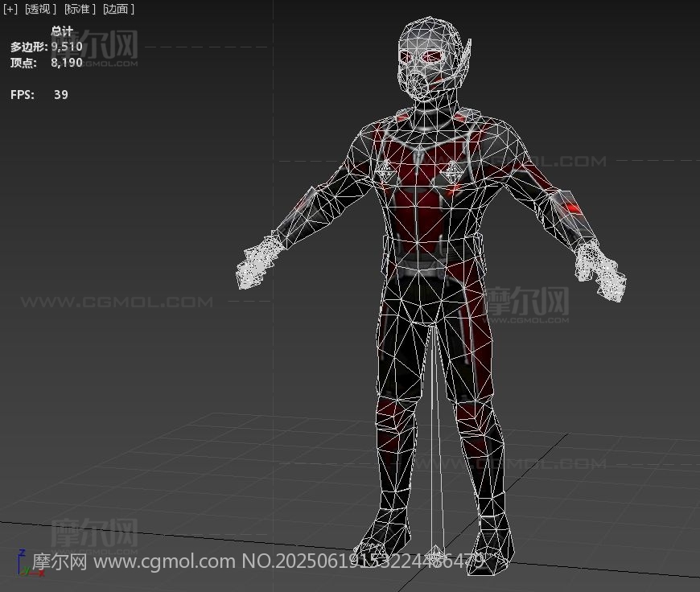Select the wireframe character model in viewport

[x=430, y=294]
